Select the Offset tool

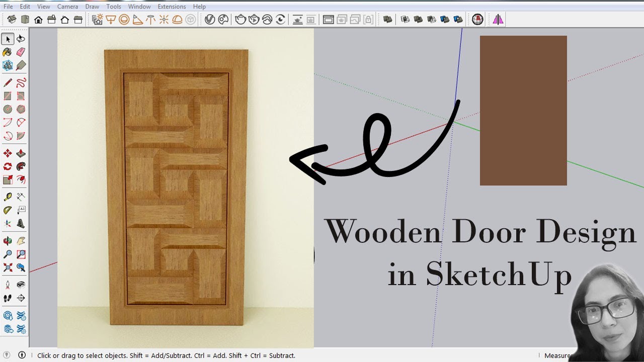click(x=21, y=179)
